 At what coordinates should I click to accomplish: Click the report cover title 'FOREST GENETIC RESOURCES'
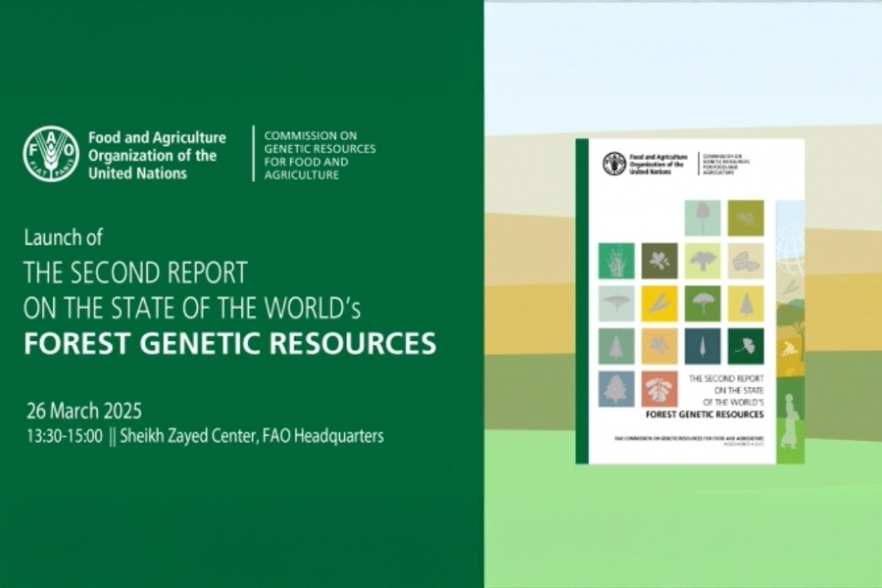tap(705, 415)
